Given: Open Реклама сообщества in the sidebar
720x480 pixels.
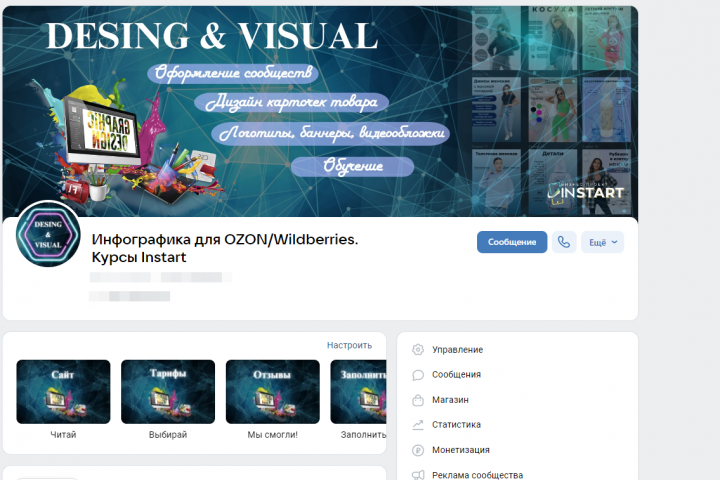Looking at the screenshot, I should point(478,475).
